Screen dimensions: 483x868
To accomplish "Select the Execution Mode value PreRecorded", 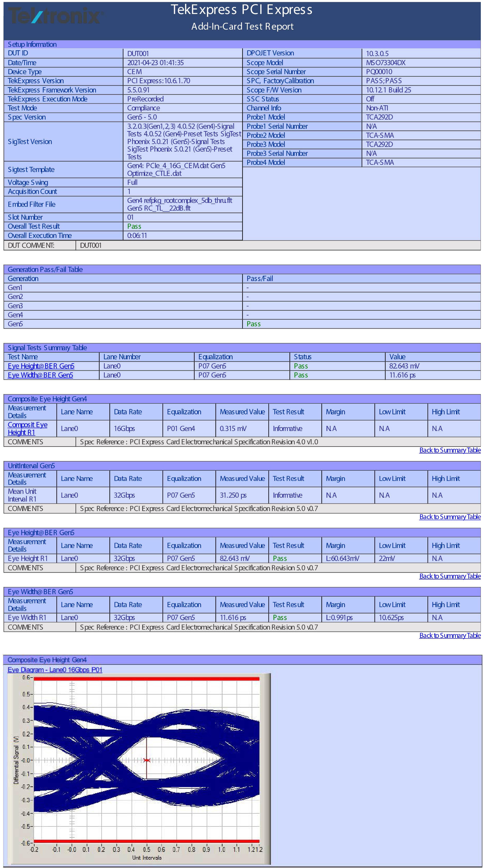I will [145, 99].
